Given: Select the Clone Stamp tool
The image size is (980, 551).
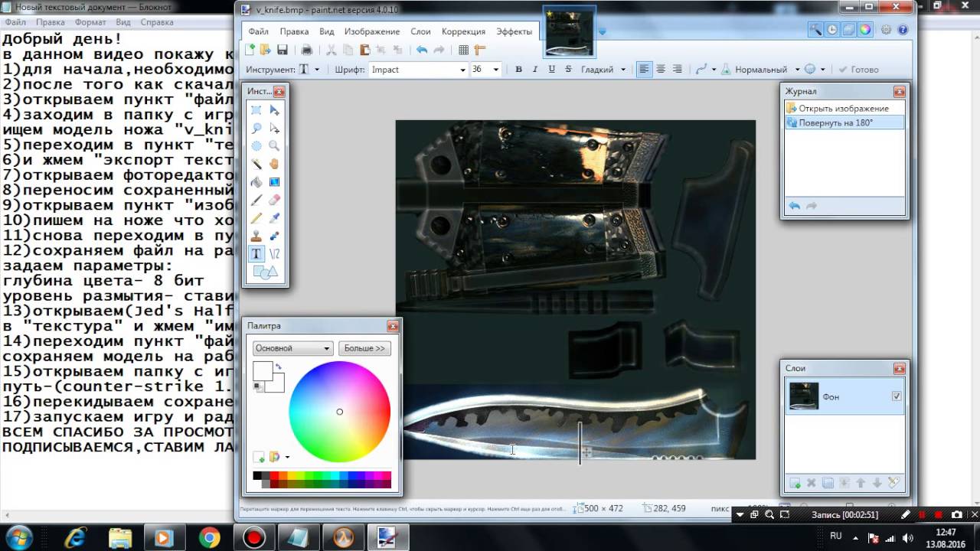Looking at the screenshot, I should [256, 236].
